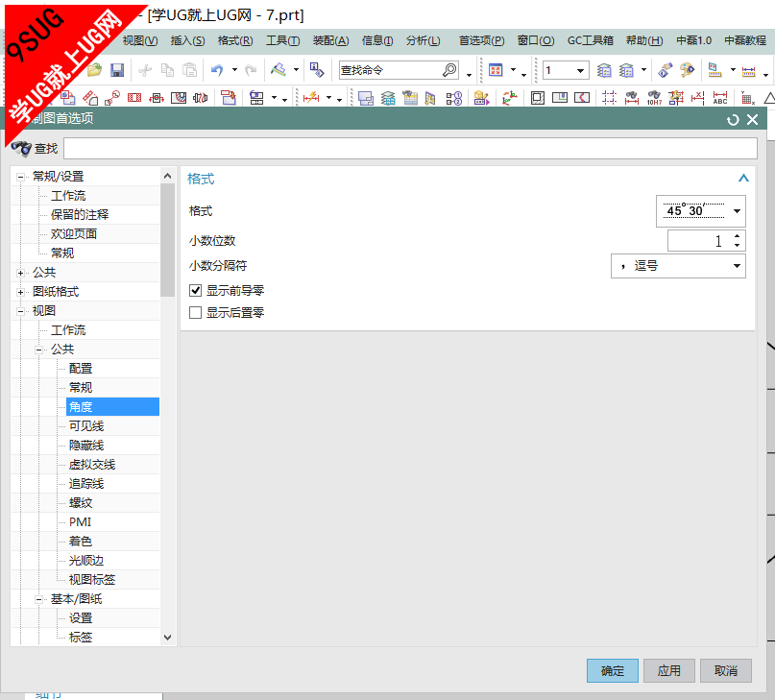Open the 小数分隔符 逗号 dropdown
This screenshot has height=700, width=775.
point(678,266)
